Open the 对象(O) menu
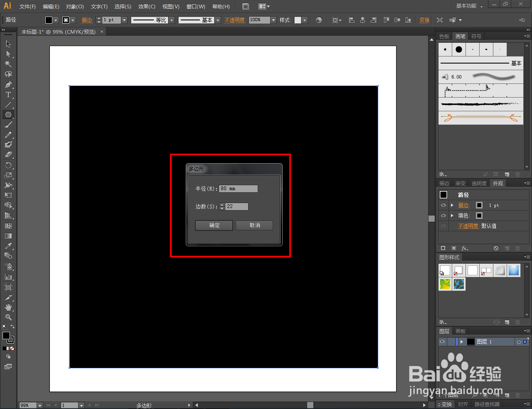Viewport: 532px width, 409px height. (75, 7)
